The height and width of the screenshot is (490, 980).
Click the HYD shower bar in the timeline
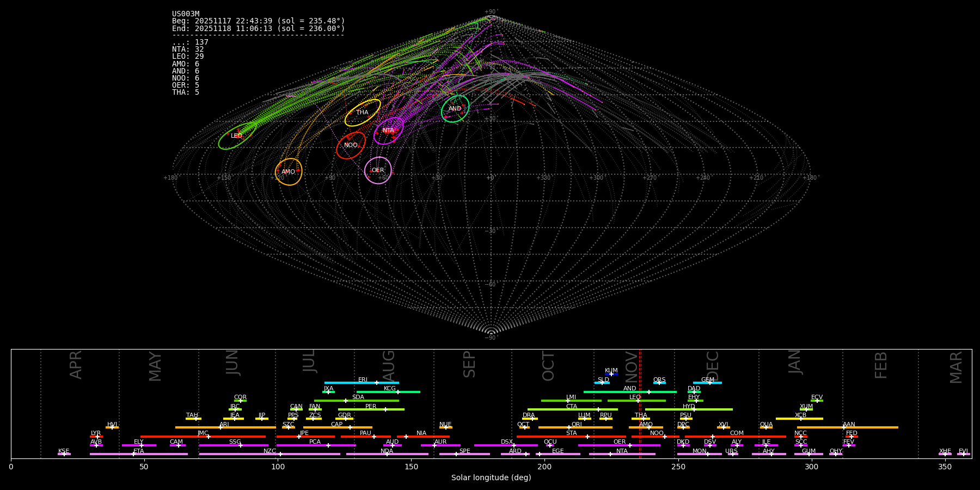click(x=689, y=409)
